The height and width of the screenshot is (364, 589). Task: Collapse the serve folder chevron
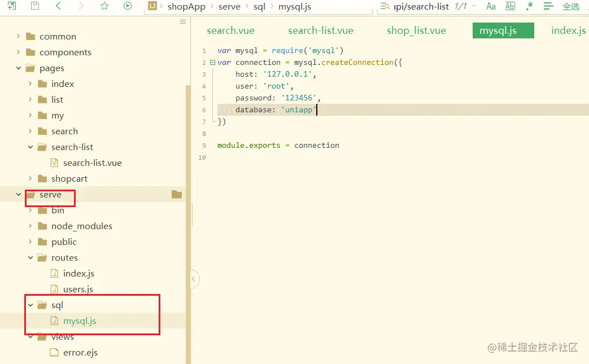(x=19, y=194)
